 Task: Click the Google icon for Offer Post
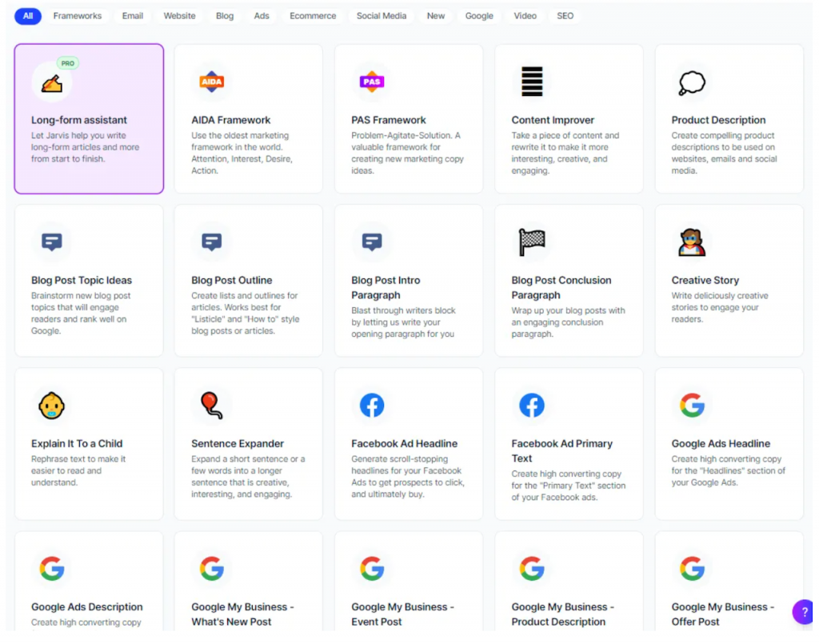[x=692, y=569]
